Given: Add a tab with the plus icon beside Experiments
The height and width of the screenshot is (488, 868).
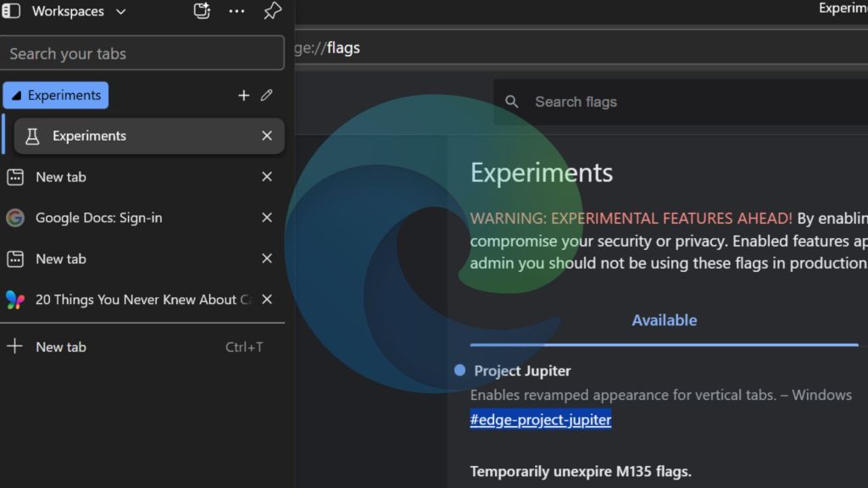Looking at the screenshot, I should pos(243,96).
